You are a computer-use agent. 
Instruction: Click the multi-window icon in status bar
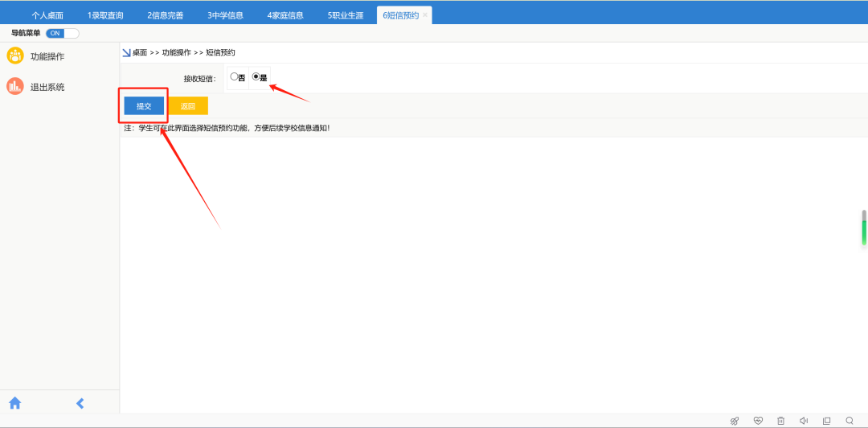point(826,421)
